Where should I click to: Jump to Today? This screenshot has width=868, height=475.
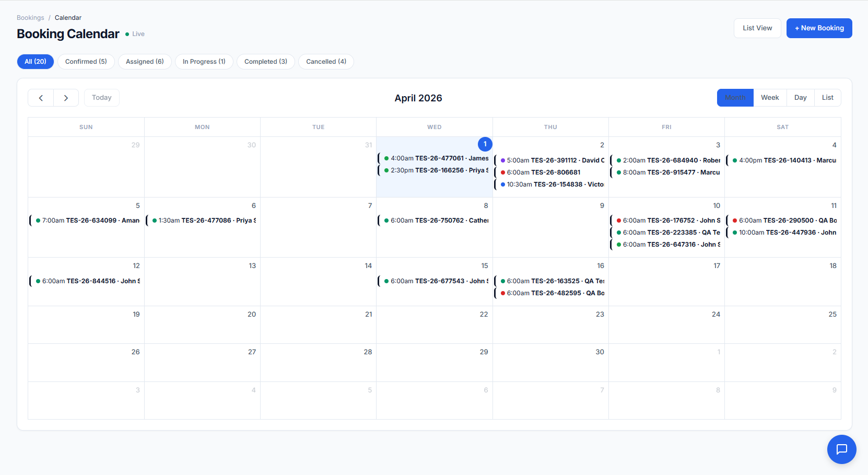pyautogui.click(x=101, y=98)
